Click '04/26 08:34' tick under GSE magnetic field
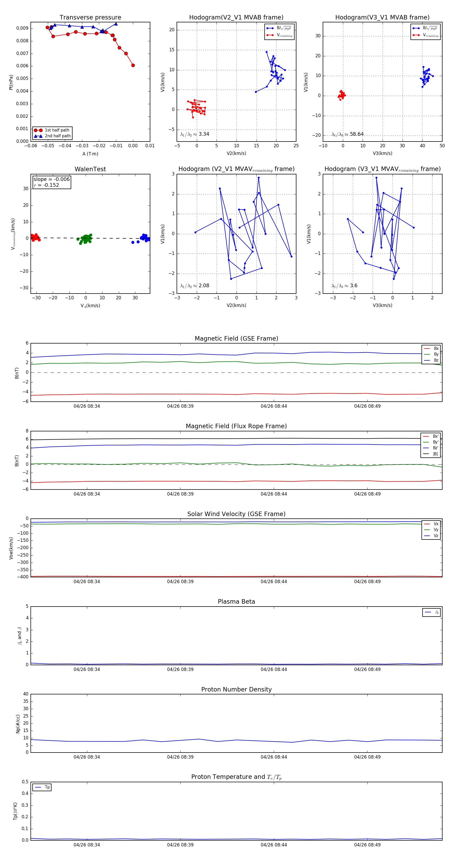 87,406
